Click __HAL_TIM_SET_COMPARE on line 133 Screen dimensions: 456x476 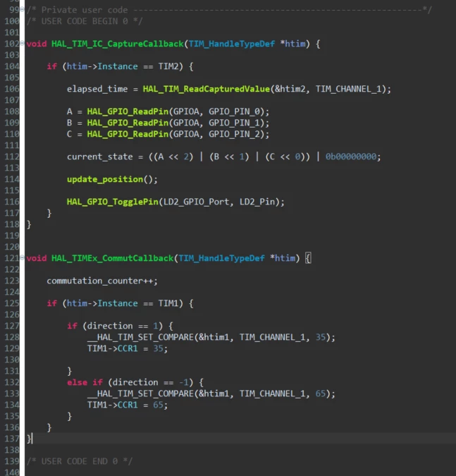point(140,393)
